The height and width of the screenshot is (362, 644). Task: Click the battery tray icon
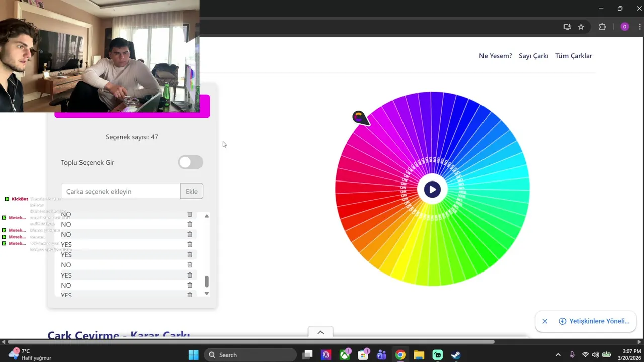tap(607, 355)
